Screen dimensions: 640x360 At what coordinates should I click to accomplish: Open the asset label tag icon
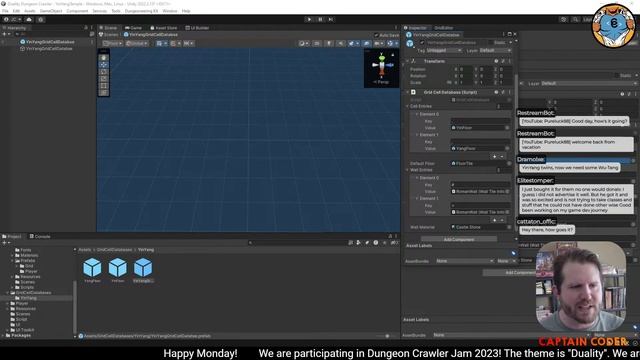pos(513,253)
